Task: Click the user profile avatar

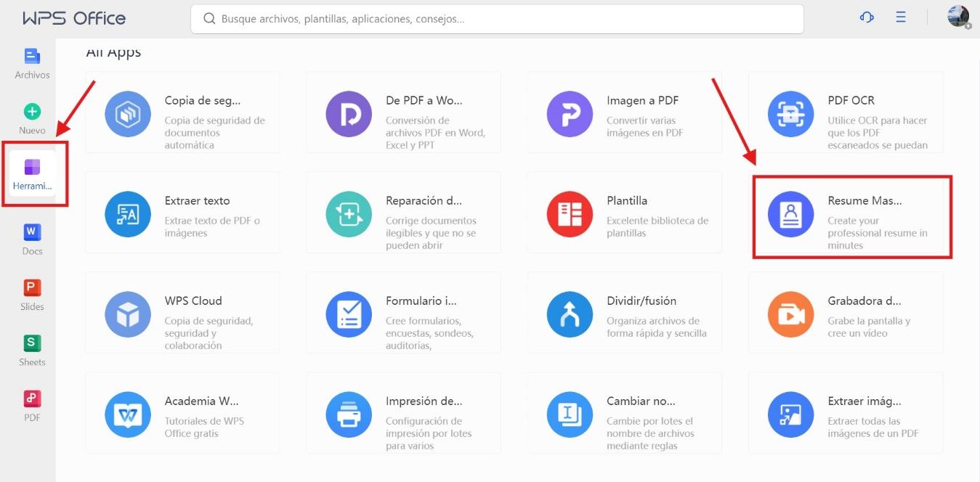Action: point(958,17)
